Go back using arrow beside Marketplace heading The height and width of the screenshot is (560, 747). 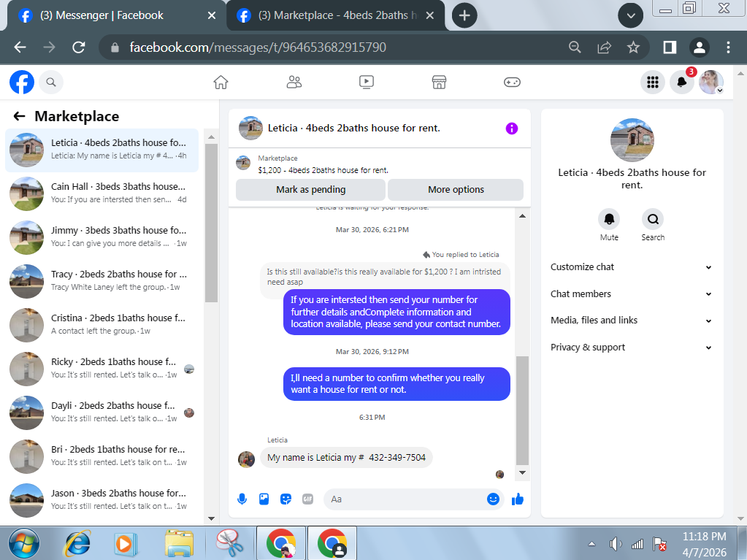(x=19, y=116)
